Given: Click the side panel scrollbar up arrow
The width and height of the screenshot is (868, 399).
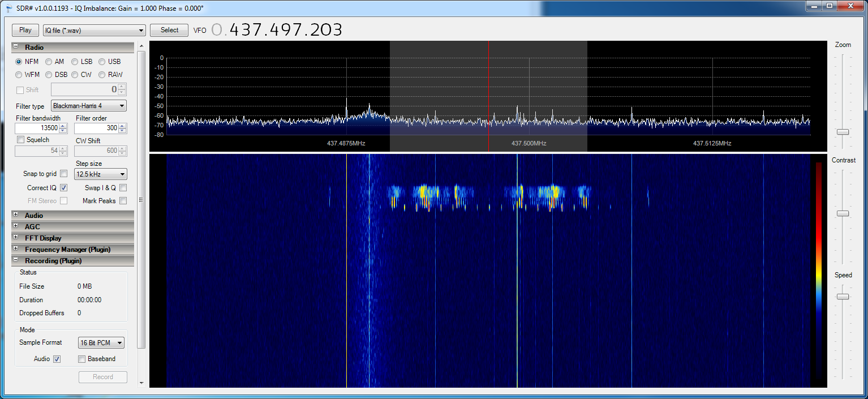Looking at the screenshot, I should pyautogui.click(x=141, y=46).
